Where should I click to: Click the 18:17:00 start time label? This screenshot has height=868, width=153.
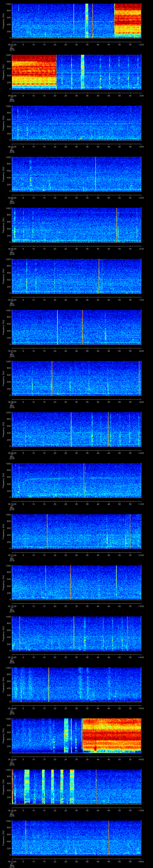tap(12, 861)
